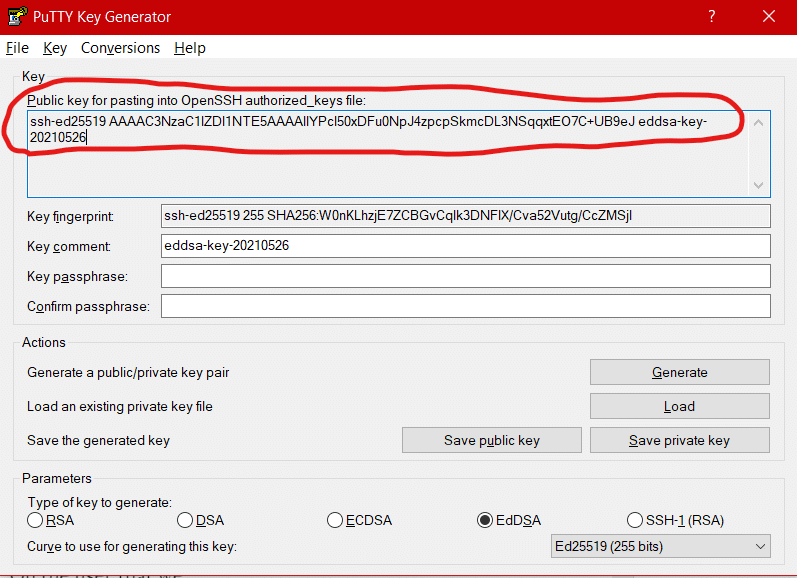This screenshot has height=578, width=797.
Task: Click 'Load an existing private key file' text
Action: (119, 407)
